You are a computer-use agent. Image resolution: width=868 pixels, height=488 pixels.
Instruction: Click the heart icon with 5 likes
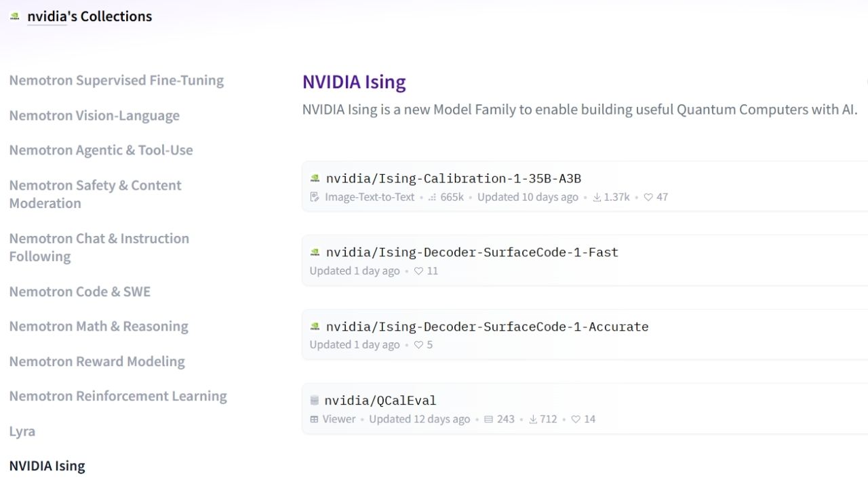tap(418, 345)
